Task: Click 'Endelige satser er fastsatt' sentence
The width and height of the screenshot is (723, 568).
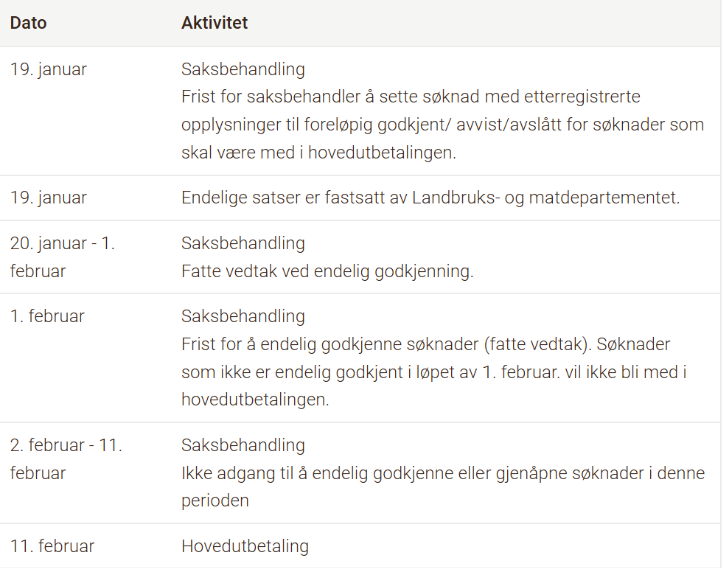Action: (430, 198)
